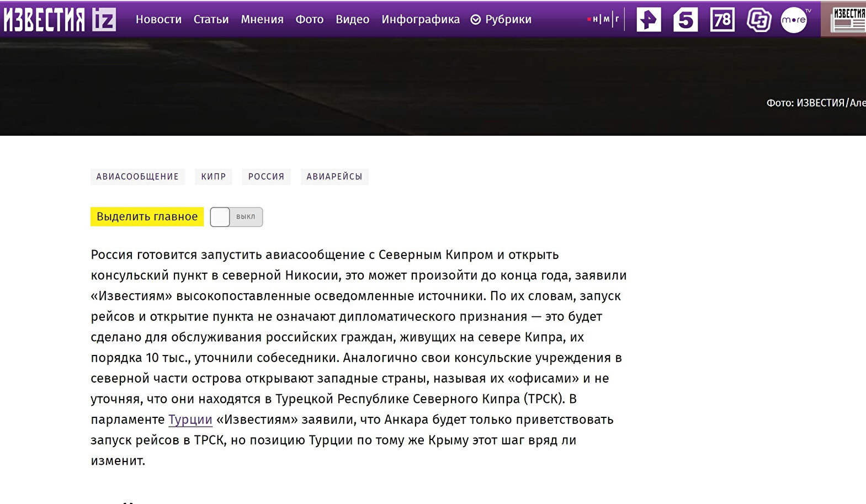Viewport: 866px width, 504px height.
Task: Select the Кипр tag
Action: coord(214,177)
